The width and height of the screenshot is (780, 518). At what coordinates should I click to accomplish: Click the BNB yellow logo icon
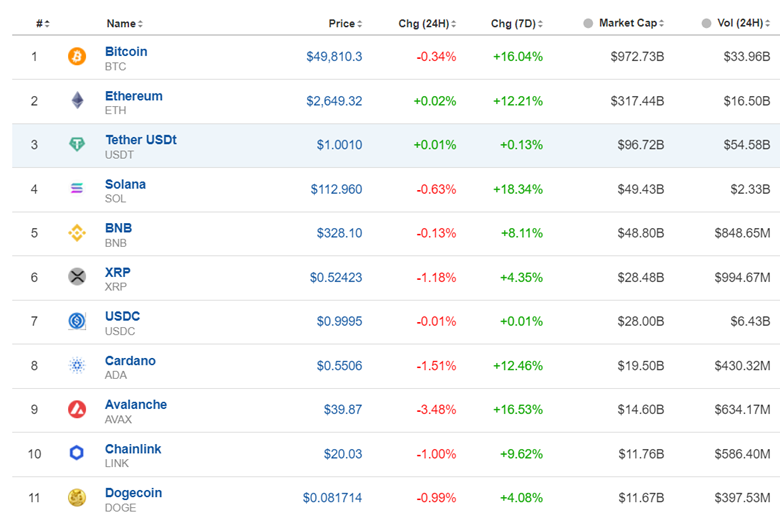77,233
